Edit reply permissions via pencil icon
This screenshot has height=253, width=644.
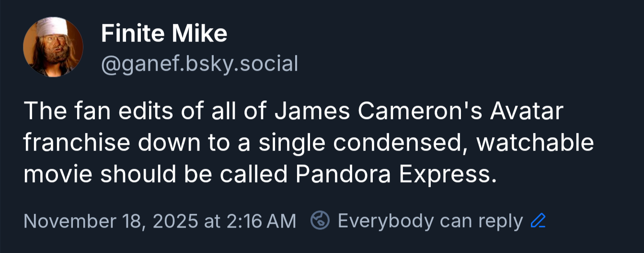(x=539, y=221)
